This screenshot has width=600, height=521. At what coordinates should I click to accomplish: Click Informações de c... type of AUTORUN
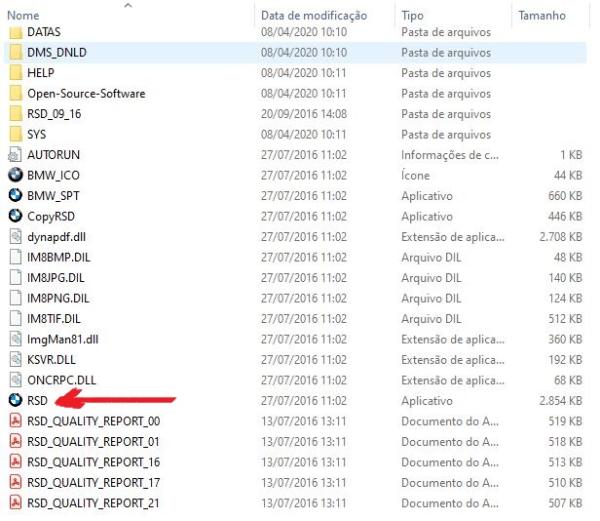coord(450,155)
